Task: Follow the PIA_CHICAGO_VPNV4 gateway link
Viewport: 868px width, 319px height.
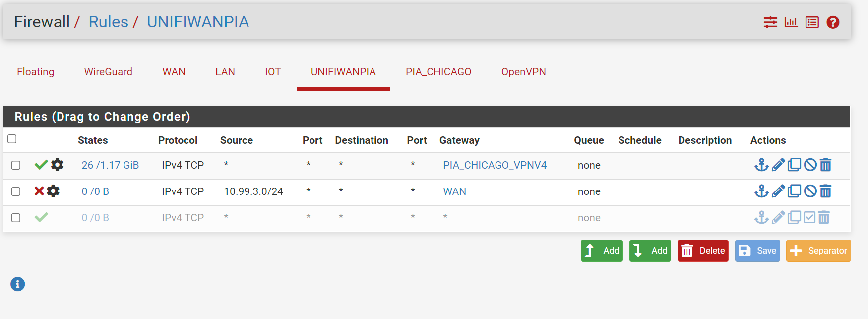Action: pyautogui.click(x=495, y=165)
